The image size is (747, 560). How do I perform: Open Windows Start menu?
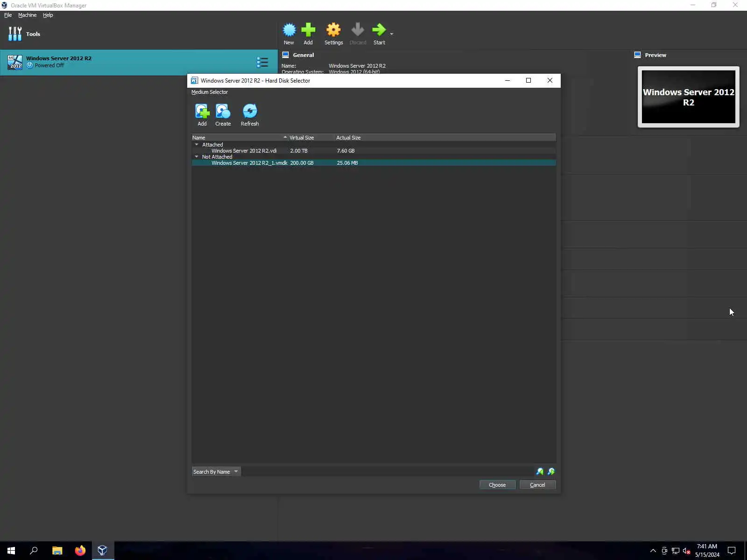pyautogui.click(x=11, y=551)
